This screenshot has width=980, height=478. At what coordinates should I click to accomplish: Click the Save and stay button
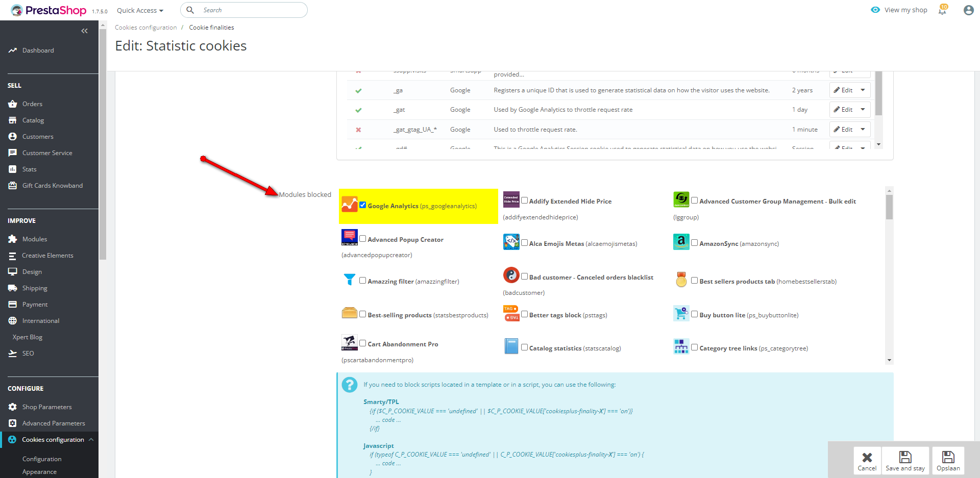click(905, 461)
